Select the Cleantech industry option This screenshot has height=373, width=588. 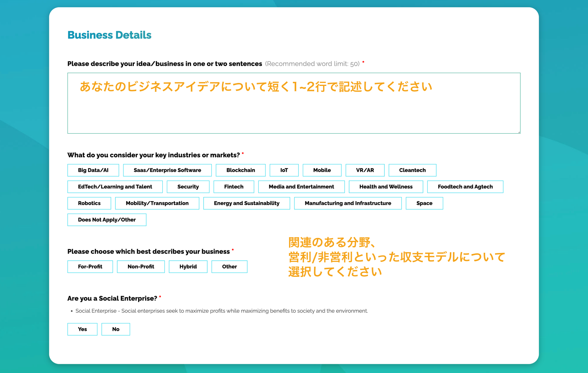(x=412, y=170)
